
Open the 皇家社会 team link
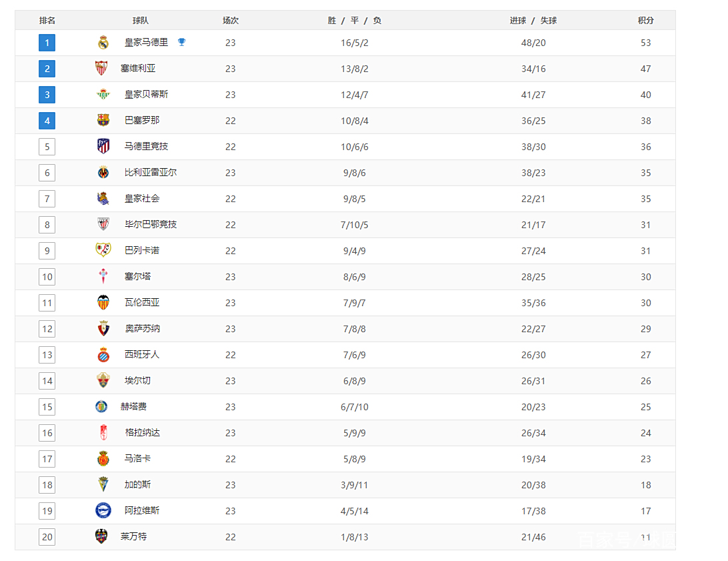pyautogui.click(x=142, y=198)
